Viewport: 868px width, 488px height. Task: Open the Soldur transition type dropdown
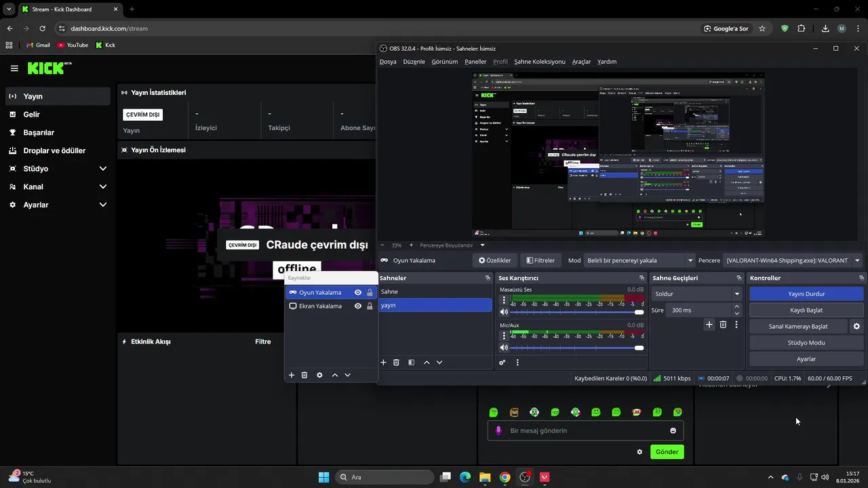coord(696,293)
